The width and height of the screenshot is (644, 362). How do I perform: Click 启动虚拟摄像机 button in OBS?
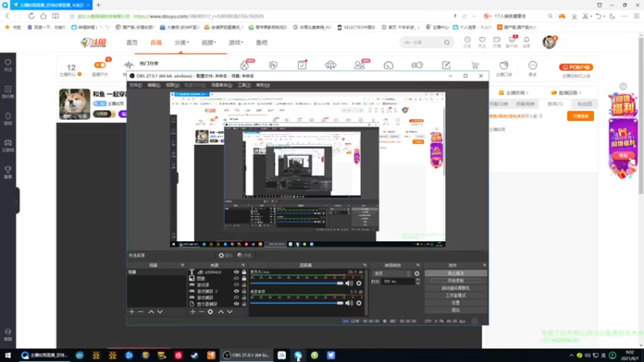coord(456,288)
